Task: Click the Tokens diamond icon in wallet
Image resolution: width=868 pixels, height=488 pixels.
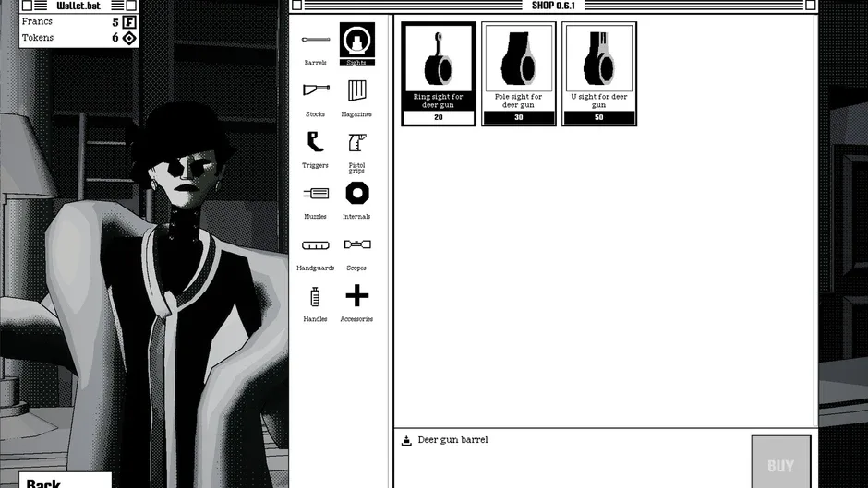Action: [129, 38]
